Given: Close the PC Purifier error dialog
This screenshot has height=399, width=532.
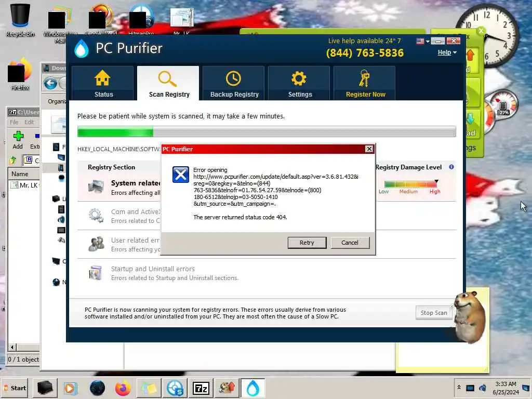Looking at the screenshot, I should click(369, 149).
